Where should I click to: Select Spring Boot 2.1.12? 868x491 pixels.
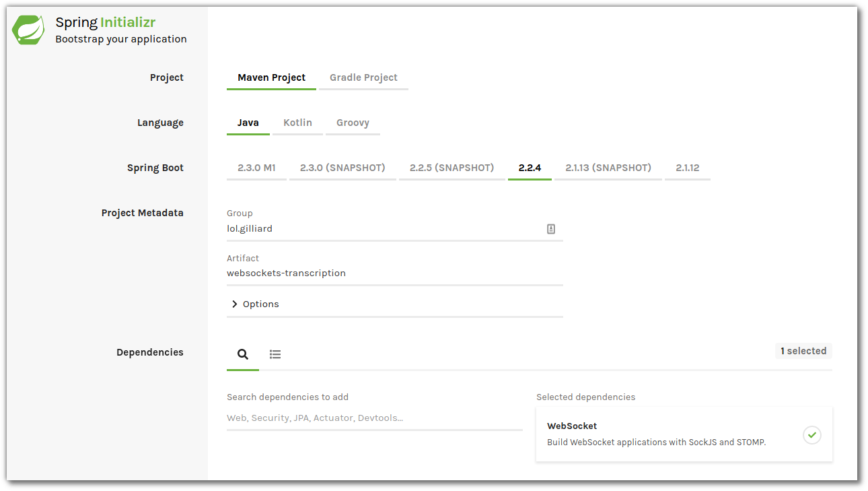tap(688, 168)
